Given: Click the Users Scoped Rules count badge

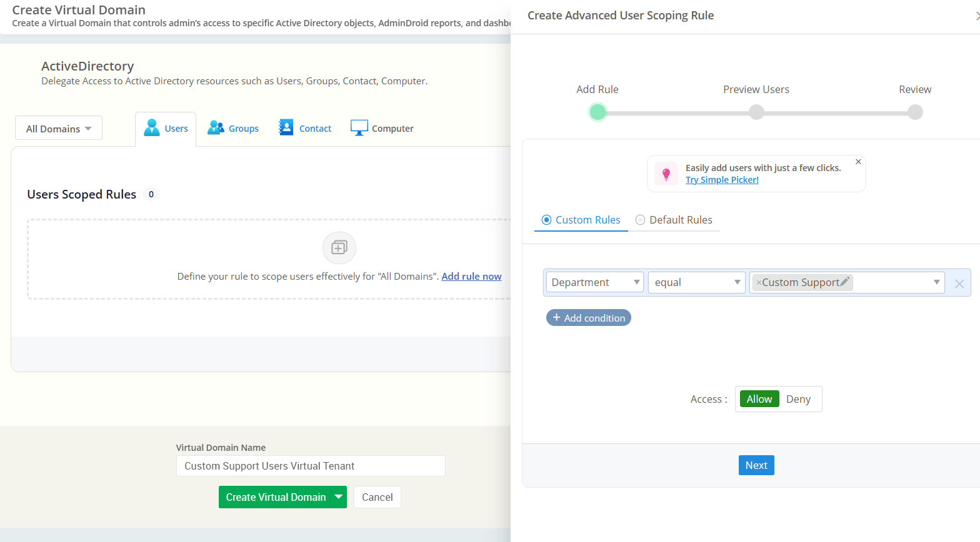Looking at the screenshot, I should (x=151, y=194).
